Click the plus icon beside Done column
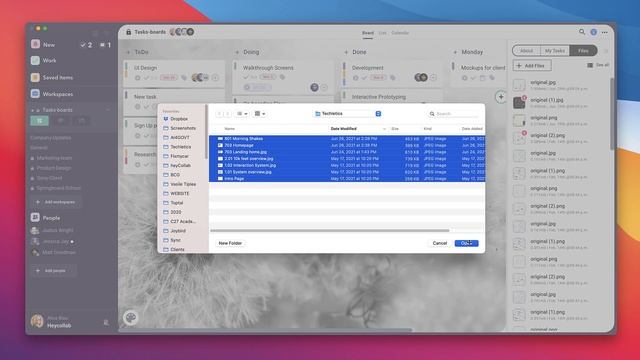Viewport: 640px width, 360px height. (x=346, y=52)
